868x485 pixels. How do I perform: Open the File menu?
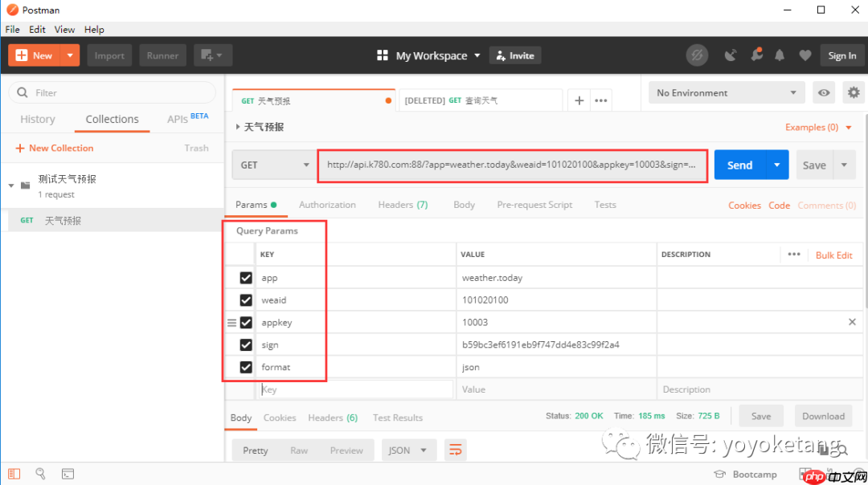(x=12, y=30)
